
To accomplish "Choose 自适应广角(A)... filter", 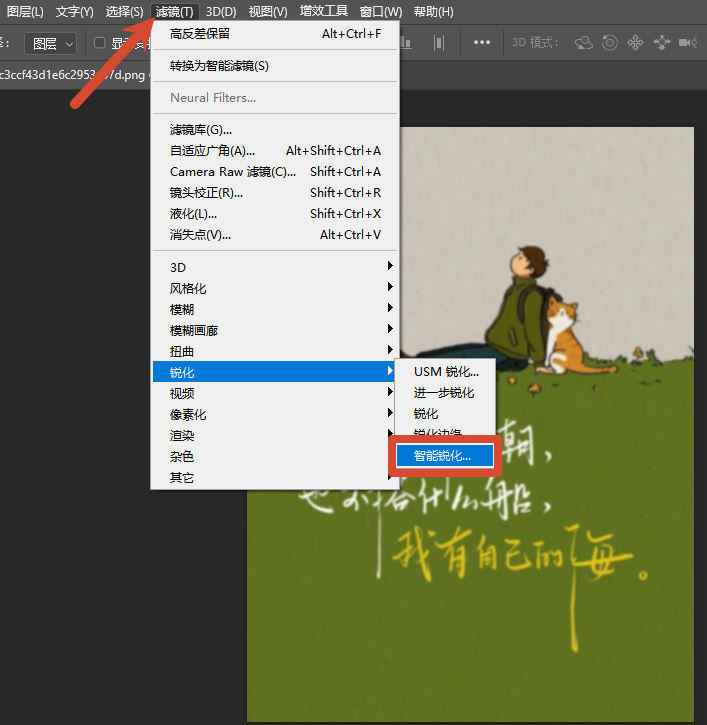I will 275,150.
